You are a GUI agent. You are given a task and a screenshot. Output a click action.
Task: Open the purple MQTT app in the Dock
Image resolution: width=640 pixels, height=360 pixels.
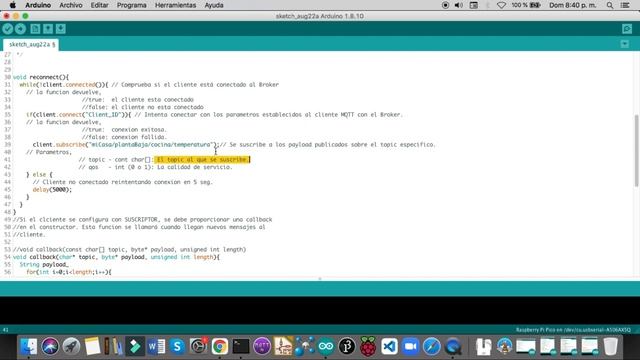(x=262, y=347)
